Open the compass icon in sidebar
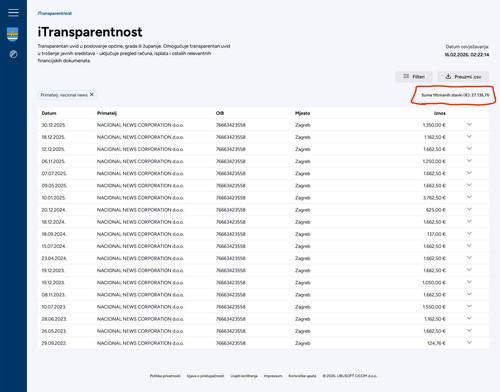 (13, 54)
